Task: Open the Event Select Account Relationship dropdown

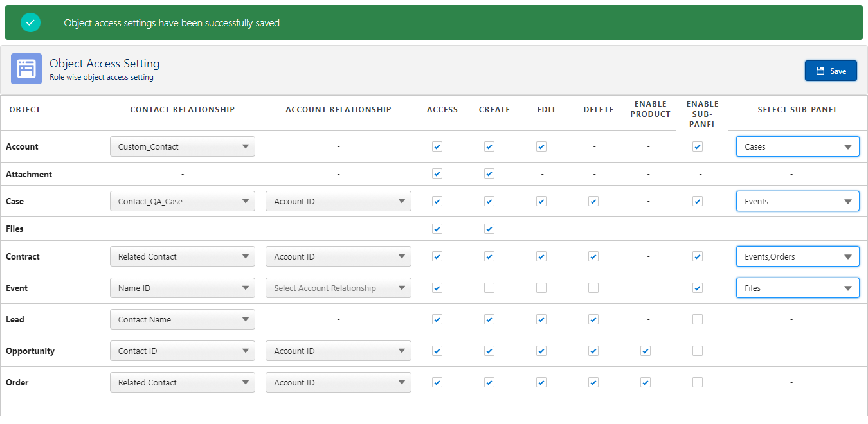Action: 338,288
